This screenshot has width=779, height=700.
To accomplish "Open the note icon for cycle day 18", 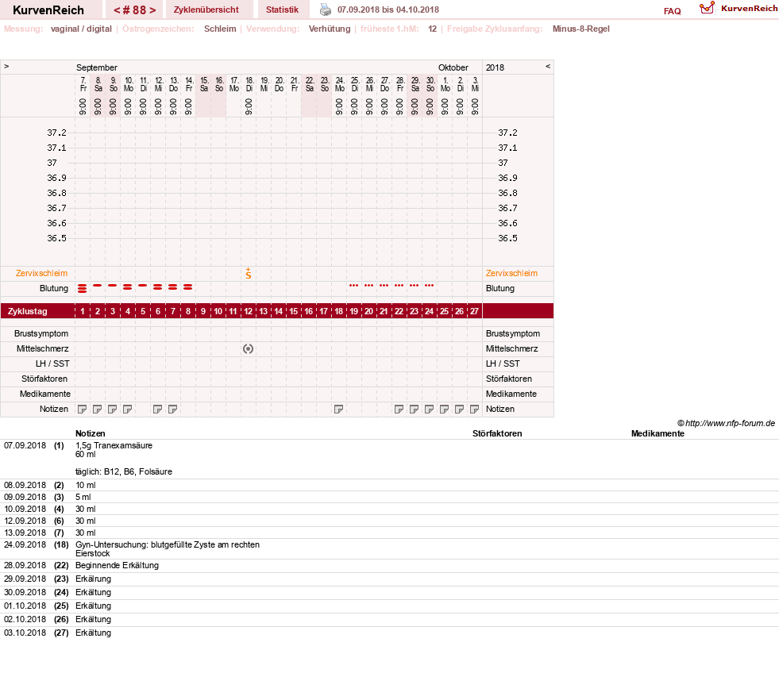I will (339, 409).
